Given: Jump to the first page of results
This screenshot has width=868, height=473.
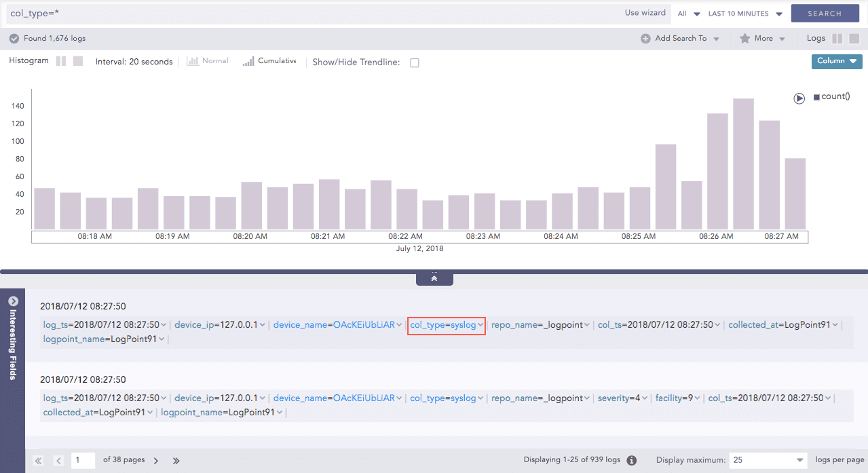Looking at the screenshot, I should point(38,461).
